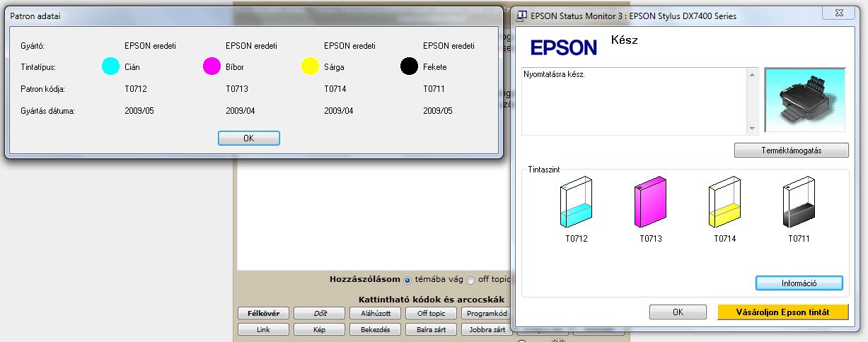868x342 pixels.
Task: Click cartridge code T0713 in Patron adatai
Action: pyautogui.click(x=237, y=89)
